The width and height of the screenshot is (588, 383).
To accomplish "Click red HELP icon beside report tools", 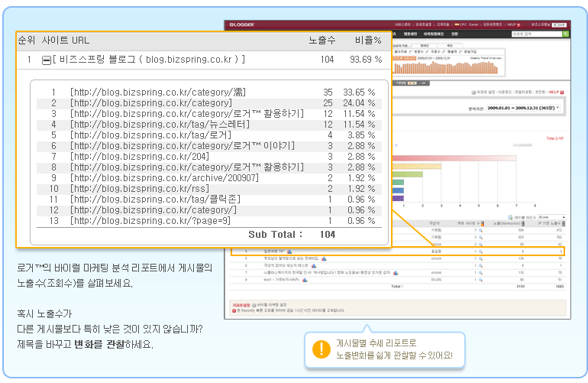I will click(562, 93).
